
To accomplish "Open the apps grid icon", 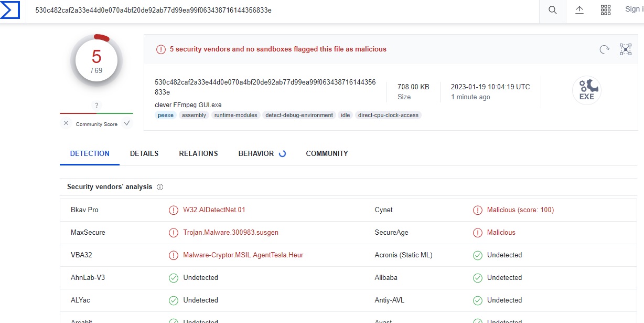I will pyautogui.click(x=606, y=10).
